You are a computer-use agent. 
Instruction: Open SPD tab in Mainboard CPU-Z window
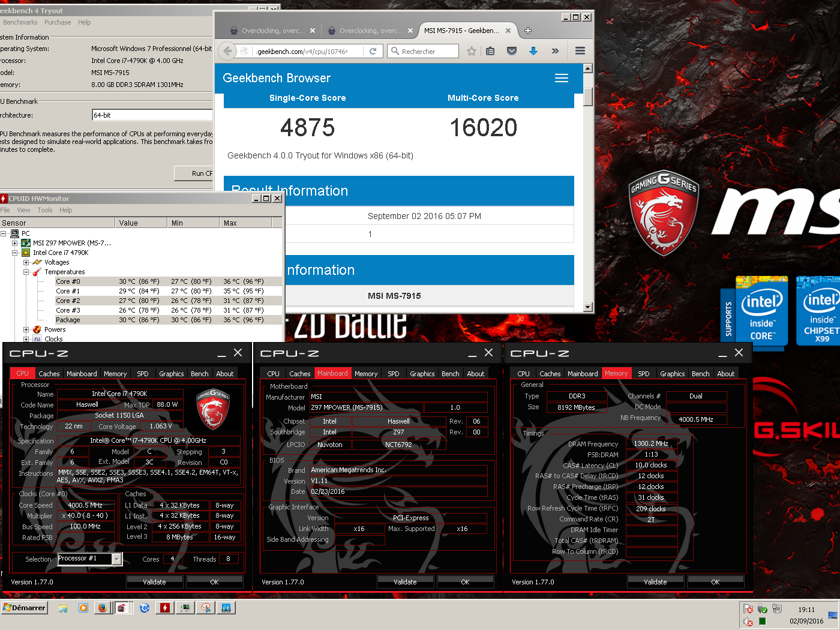click(394, 374)
